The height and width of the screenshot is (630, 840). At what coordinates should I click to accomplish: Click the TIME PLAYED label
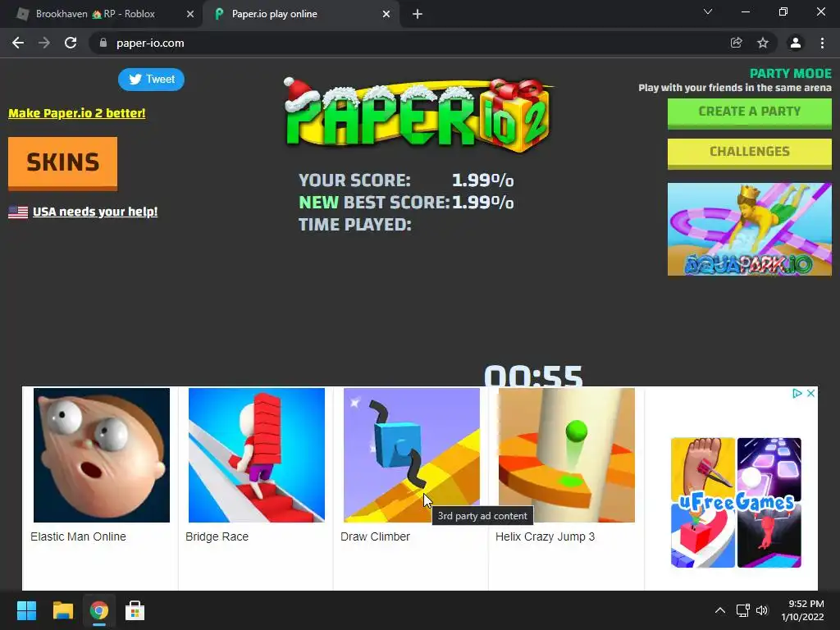pyautogui.click(x=354, y=225)
